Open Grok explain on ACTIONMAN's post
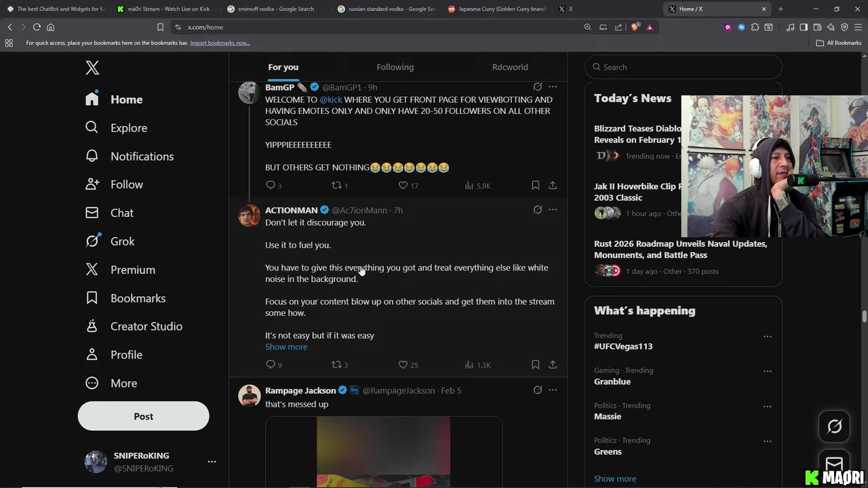Screen dimensions: 868x488 [537, 209]
